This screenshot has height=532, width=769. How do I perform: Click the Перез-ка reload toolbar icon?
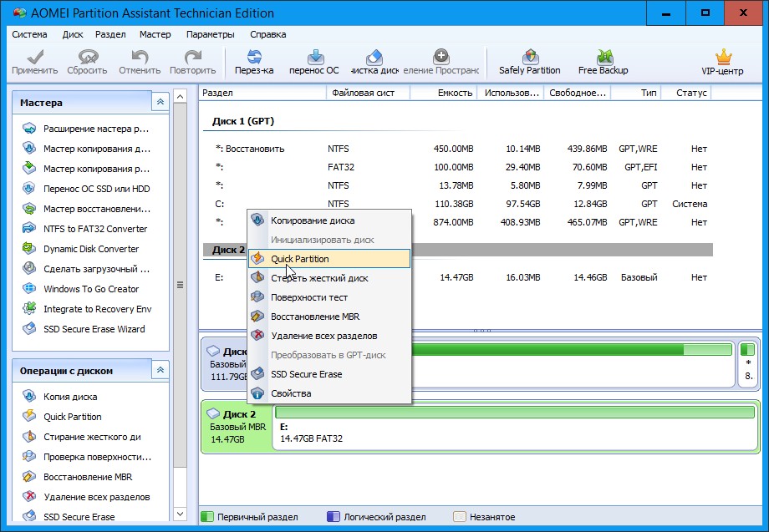(254, 62)
